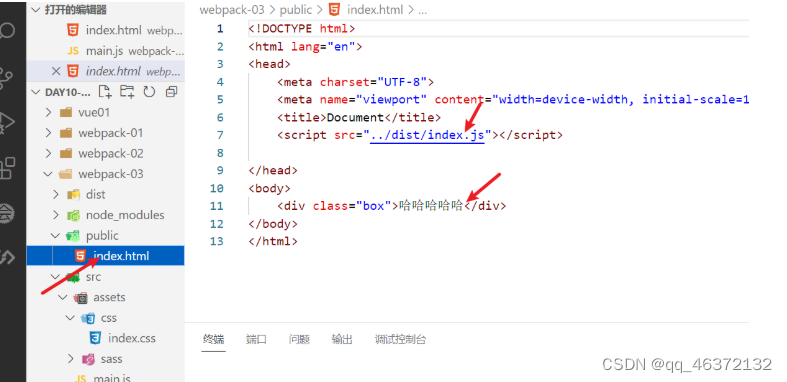The height and width of the screenshot is (382, 787).
Task: Click the 哈哈哈哈哈 div text
Action: (x=431, y=206)
